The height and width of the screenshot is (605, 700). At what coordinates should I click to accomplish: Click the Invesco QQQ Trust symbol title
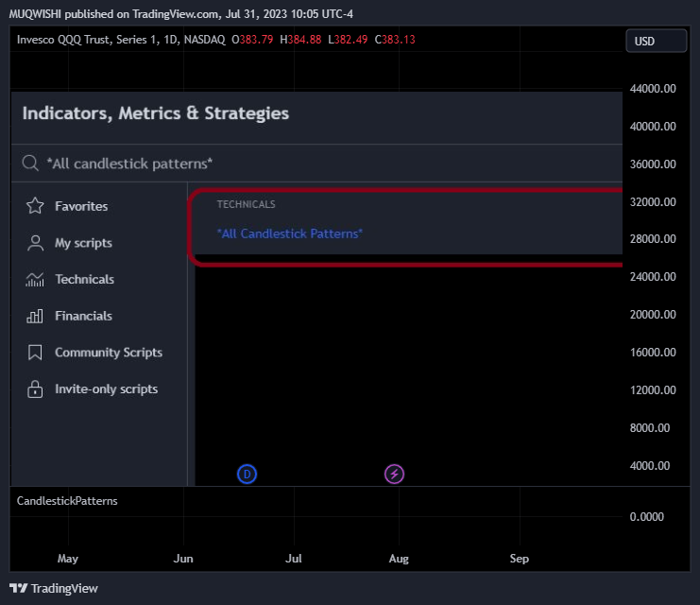click(x=121, y=40)
